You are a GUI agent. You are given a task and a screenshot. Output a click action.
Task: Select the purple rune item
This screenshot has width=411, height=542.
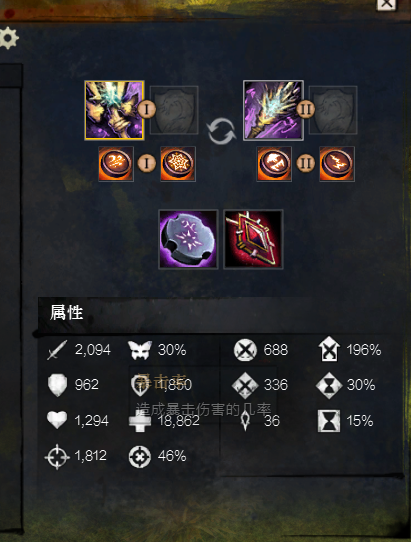188,239
